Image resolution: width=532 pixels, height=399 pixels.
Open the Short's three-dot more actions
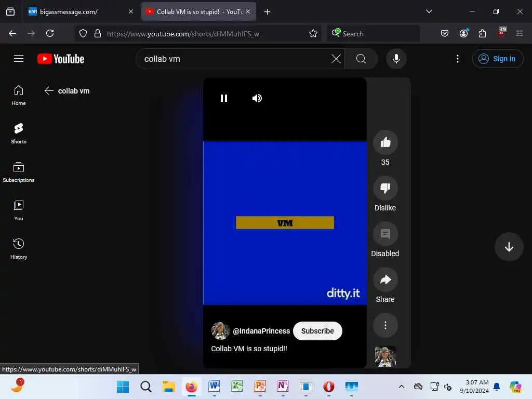385,325
